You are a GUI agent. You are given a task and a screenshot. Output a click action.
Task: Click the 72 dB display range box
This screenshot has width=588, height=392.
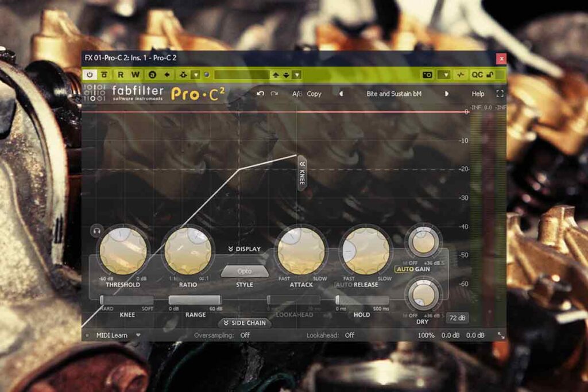click(x=457, y=318)
